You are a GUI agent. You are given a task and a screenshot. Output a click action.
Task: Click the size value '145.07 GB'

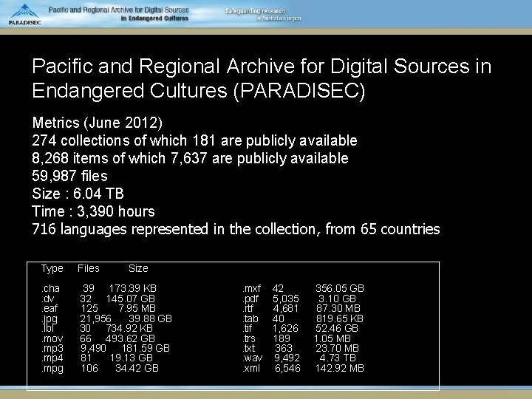[x=130, y=299]
